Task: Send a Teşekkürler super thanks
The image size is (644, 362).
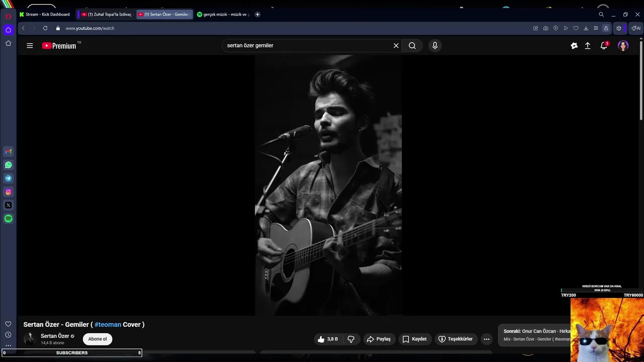Action: [x=455, y=339]
